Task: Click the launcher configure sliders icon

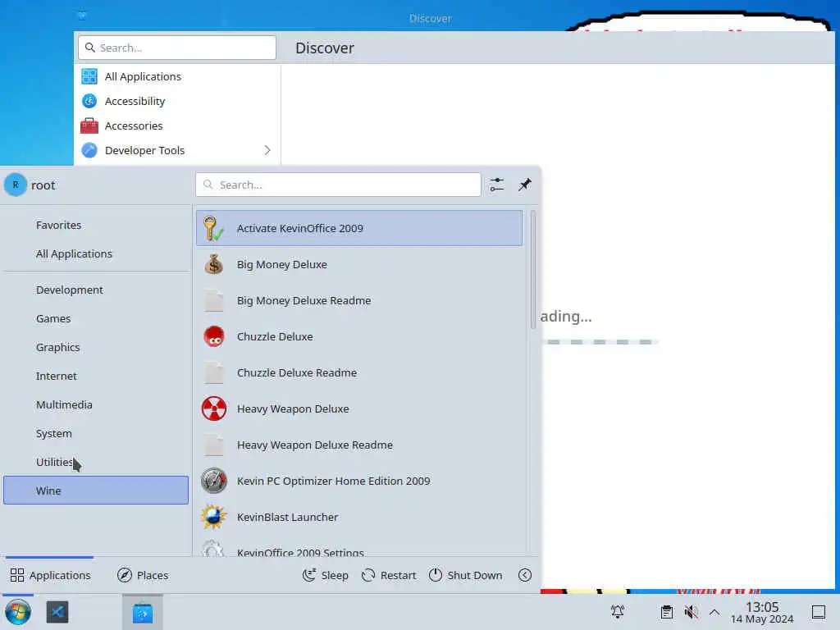Action: coord(496,185)
